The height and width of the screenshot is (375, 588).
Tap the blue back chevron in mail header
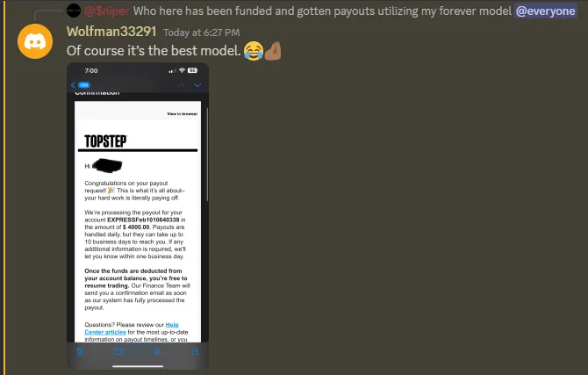(73, 85)
